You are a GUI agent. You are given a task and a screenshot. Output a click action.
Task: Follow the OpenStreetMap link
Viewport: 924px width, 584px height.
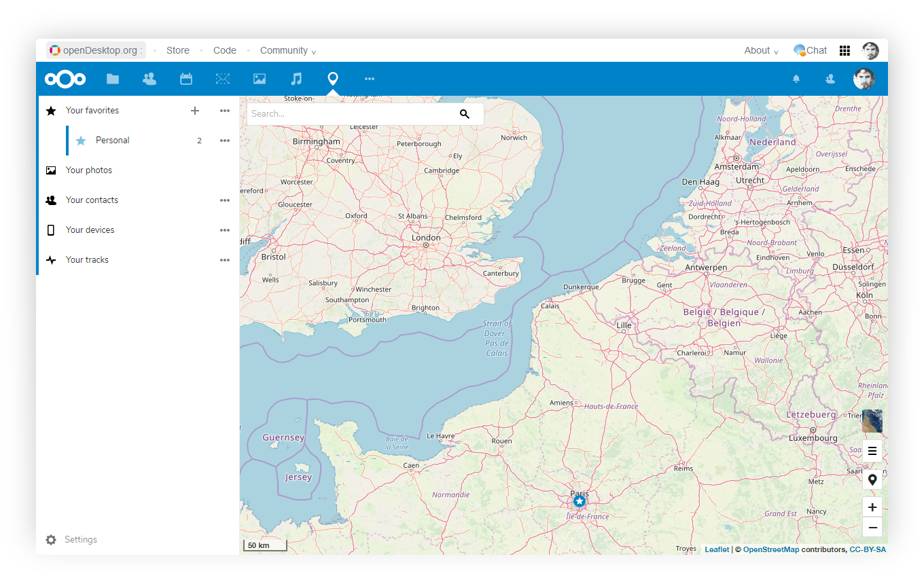pyautogui.click(x=771, y=549)
